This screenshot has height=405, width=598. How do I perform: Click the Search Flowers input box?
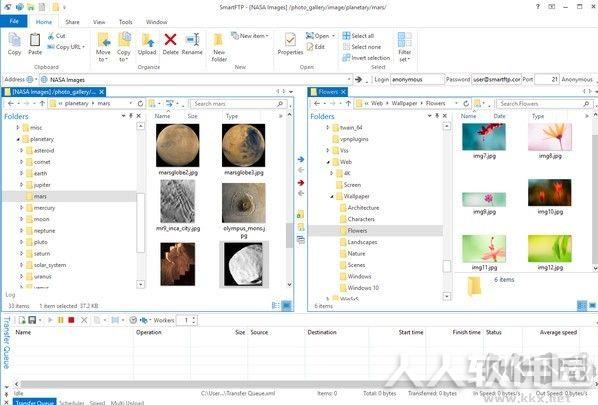click(543, 104)
